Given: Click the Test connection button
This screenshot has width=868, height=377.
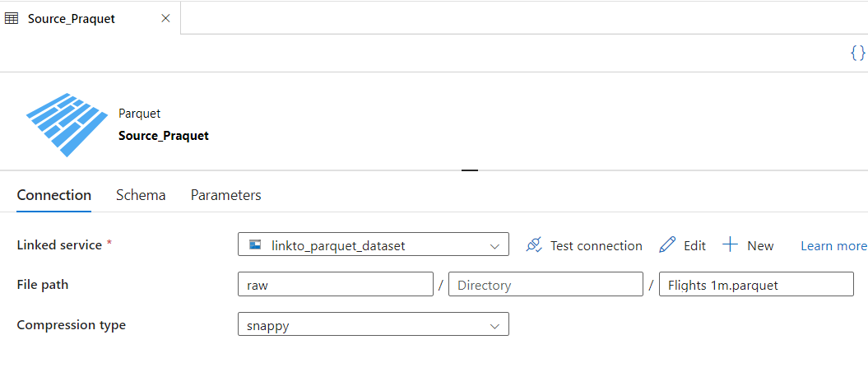Looking at the screenshot, I should pyautogui.click(x=596, y=245).
